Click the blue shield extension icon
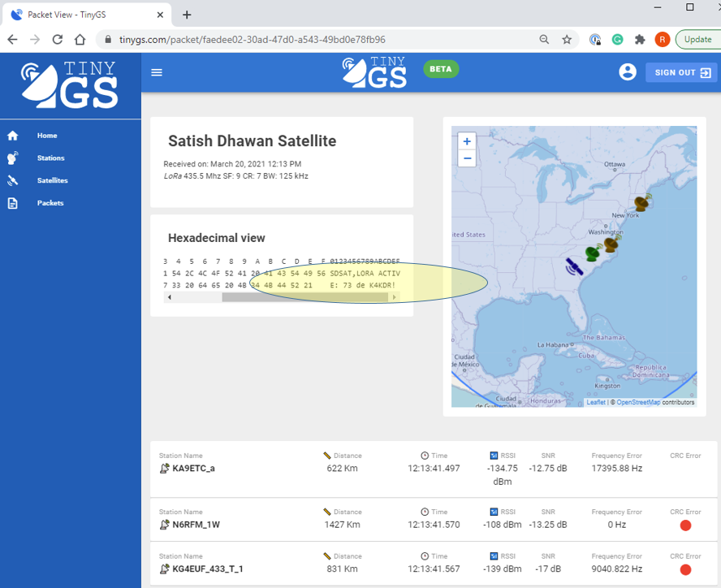The width and height of the screenshot is (721, 588). [595, 40]
